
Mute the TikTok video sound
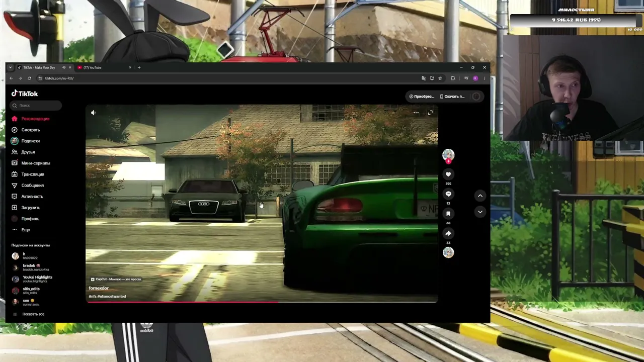click(93, 113)
